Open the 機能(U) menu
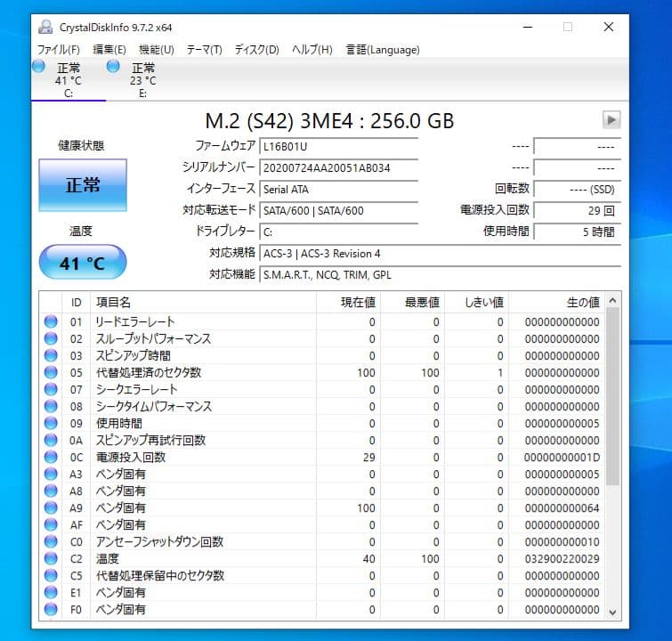Screen dimensions: 672x641 (157, 50)
